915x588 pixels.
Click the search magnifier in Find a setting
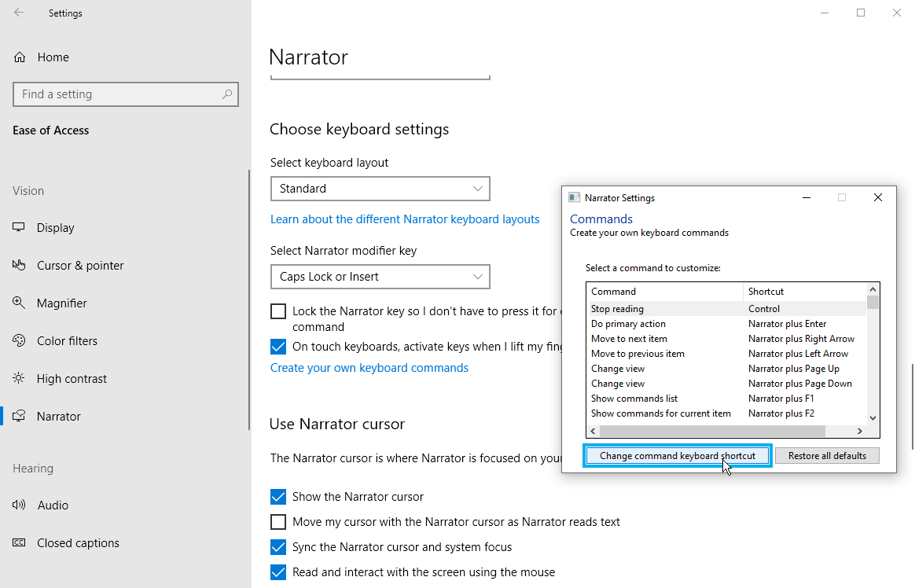[x=227, y=94]
